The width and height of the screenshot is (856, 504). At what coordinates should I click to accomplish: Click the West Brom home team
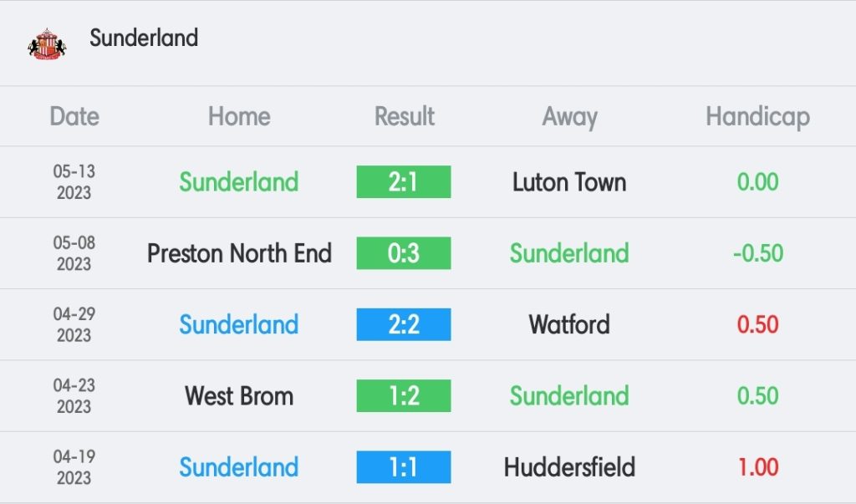(x=239, y=395)
